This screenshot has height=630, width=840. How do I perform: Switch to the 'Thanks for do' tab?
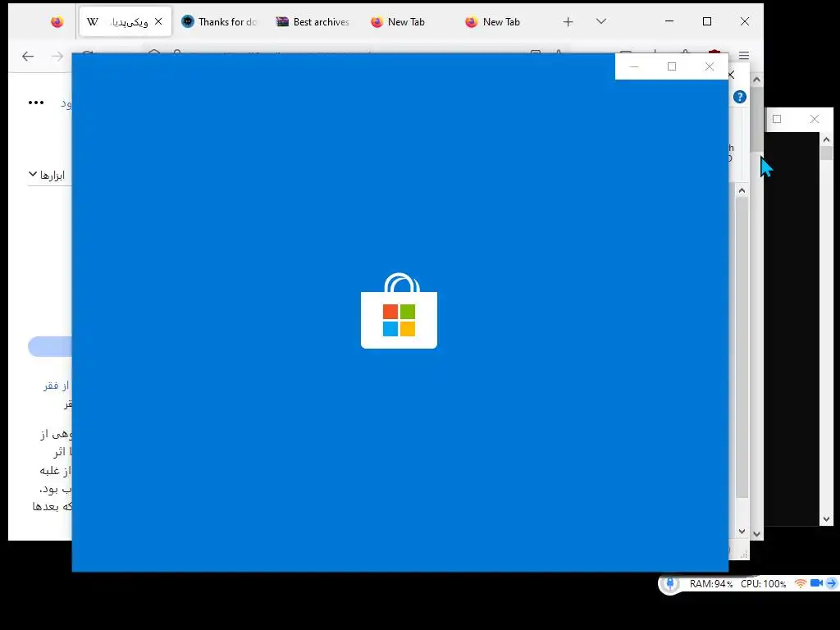pyautogui.click(x=219, y=21)
